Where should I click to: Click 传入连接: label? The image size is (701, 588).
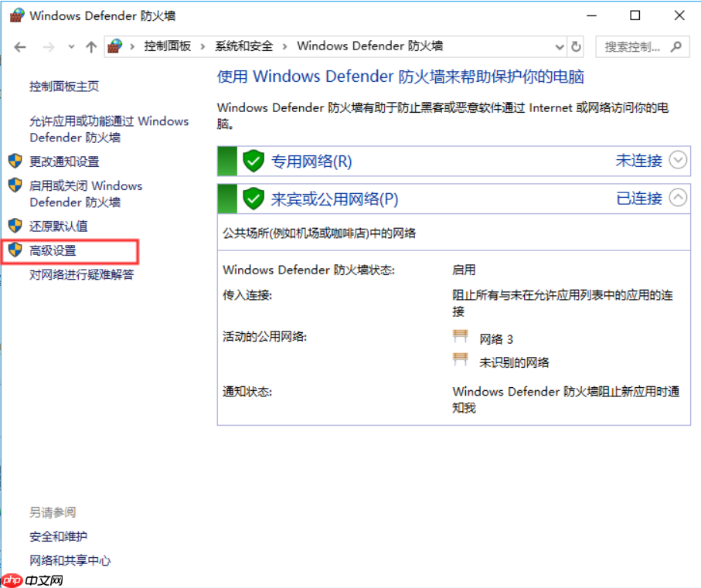[x=247, y=295]
